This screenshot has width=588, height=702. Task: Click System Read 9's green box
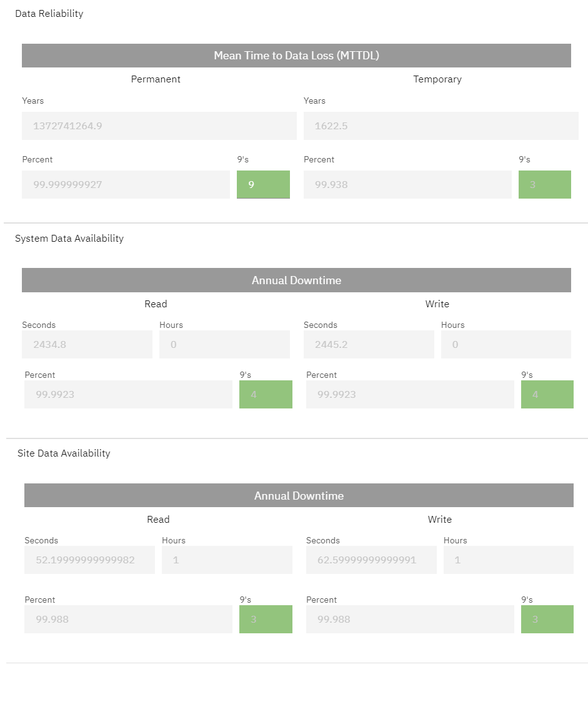click(266, 395)
